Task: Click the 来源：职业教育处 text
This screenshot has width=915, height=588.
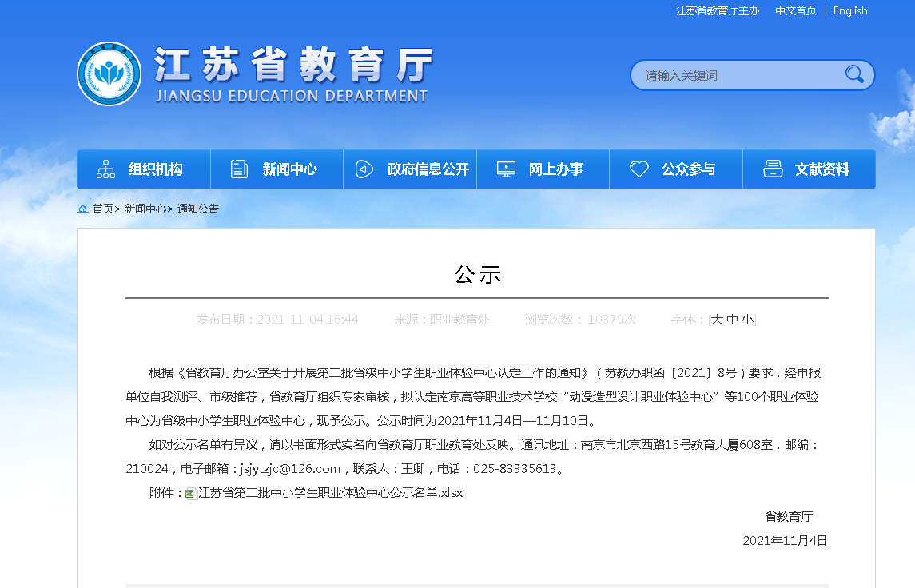Action: [442, 320]
